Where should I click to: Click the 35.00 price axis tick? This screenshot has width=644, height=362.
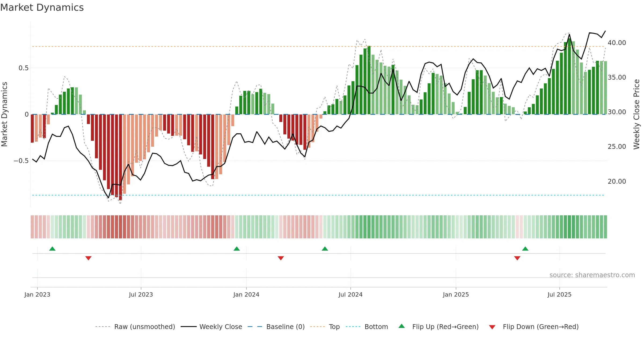tap(617, 77)
